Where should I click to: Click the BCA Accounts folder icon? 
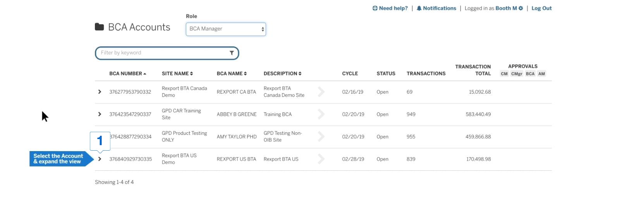coord(99,27)
